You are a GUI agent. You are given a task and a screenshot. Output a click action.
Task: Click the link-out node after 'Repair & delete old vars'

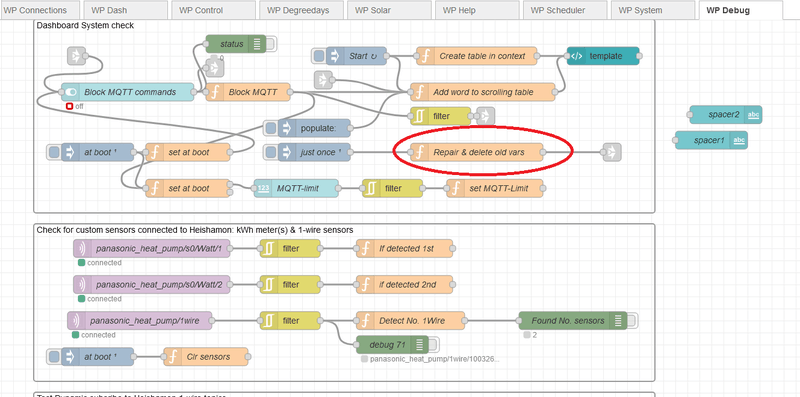coord(611,152)
